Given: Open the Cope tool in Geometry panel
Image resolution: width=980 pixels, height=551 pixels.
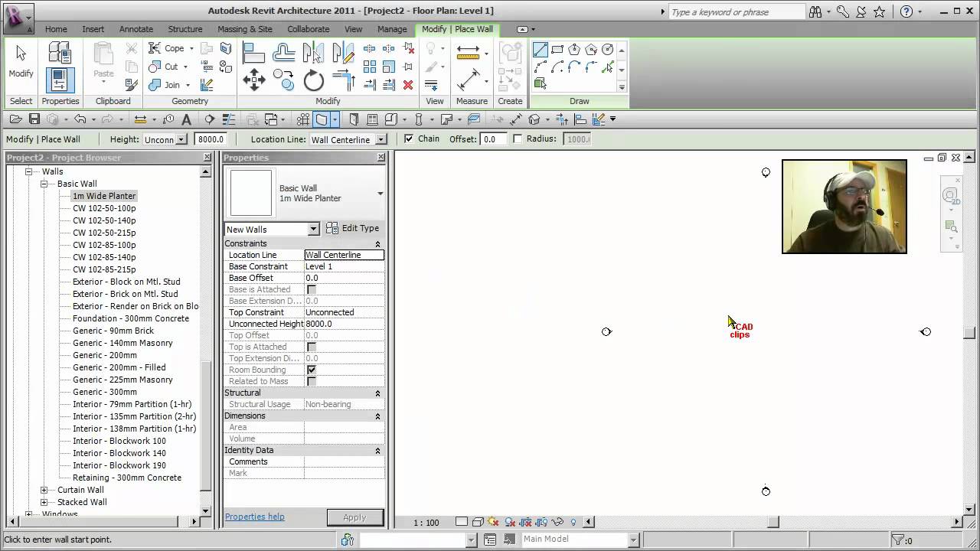Looking at the screenshot, I should [x=174, y=48].
